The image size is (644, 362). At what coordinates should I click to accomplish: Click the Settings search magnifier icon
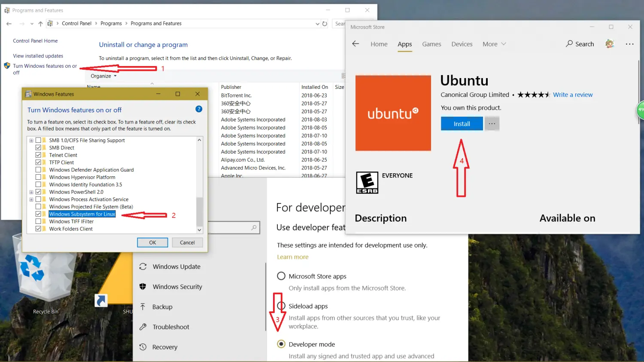tap(254, 228)
